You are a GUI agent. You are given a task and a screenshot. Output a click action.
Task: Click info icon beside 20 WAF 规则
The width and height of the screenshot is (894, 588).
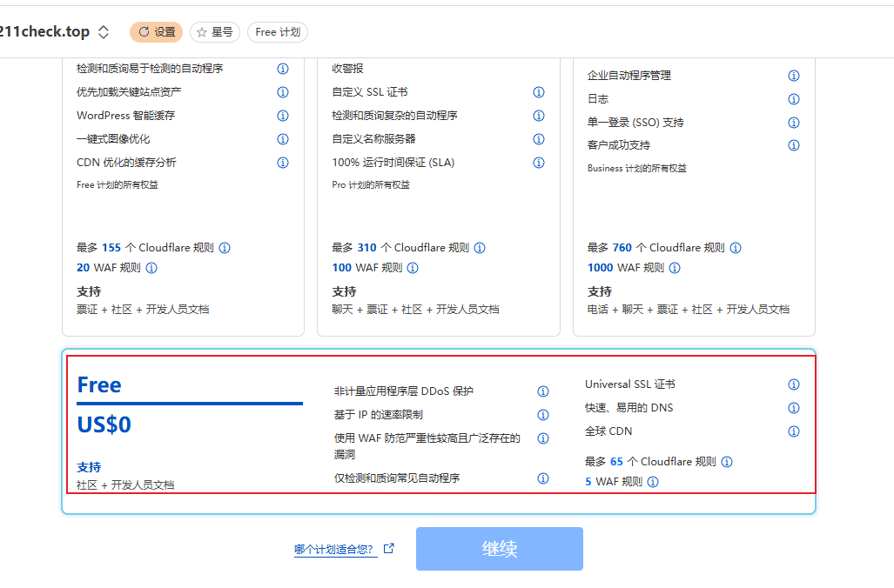click(x=151, y=268)
